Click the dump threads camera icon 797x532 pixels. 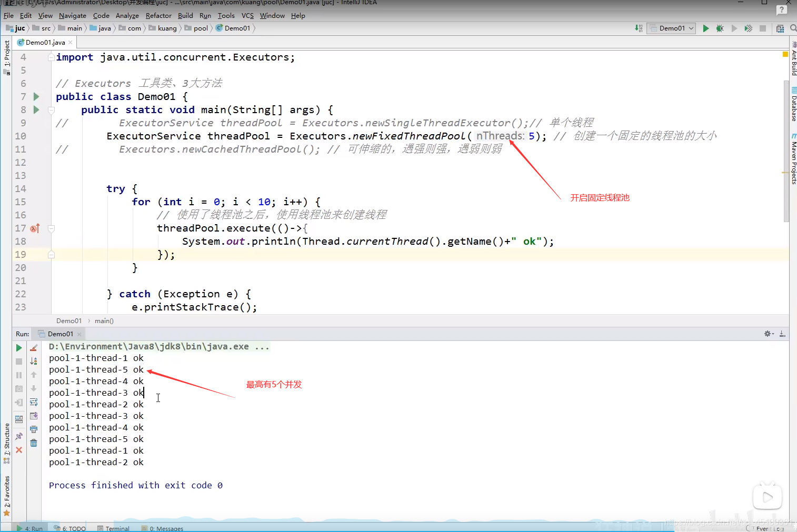pos(19,389)
